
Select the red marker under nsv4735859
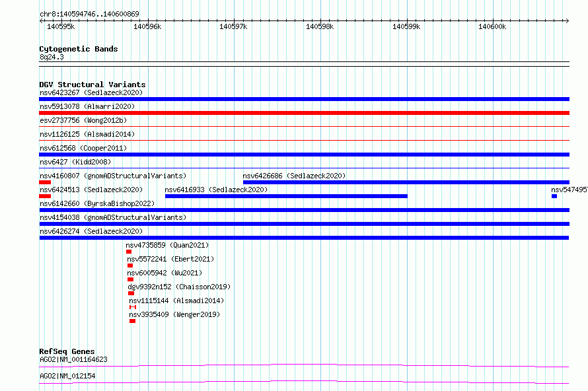pos(129,252)
